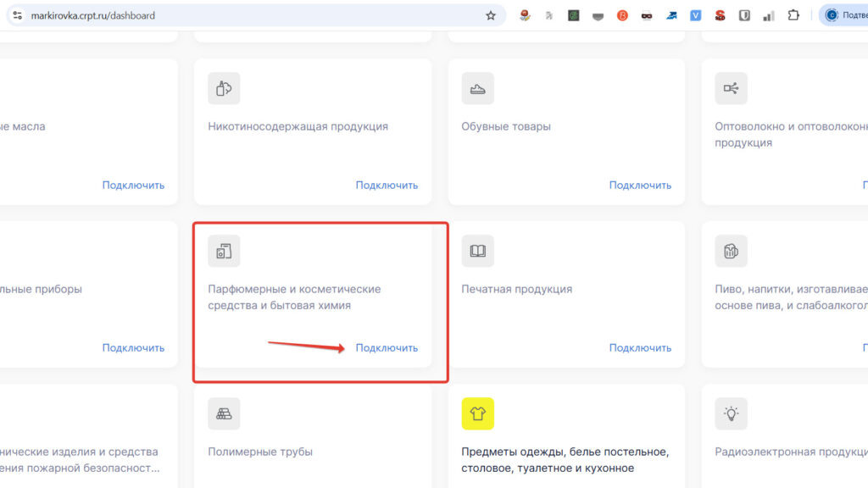Screen dimensions: 868x488
Task: Click the Подтве profile chip at top right
Action: click(844, 14)
